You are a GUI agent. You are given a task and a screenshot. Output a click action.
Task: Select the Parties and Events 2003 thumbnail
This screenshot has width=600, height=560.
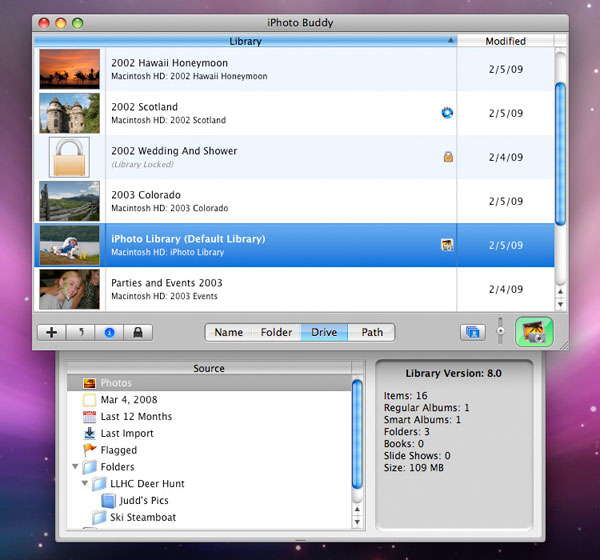70,289
